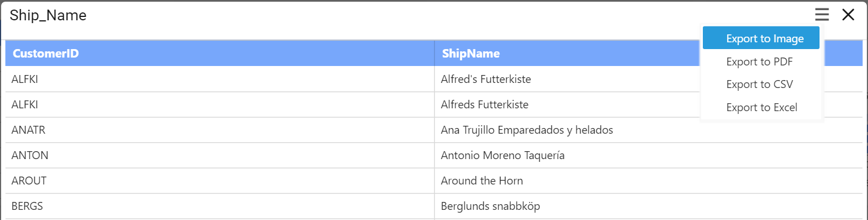Click the BERGS customer cell
868x220 pixels.
(220, 206)
